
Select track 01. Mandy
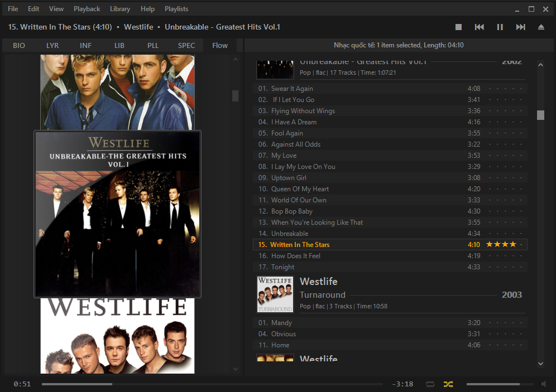point(390,323)
